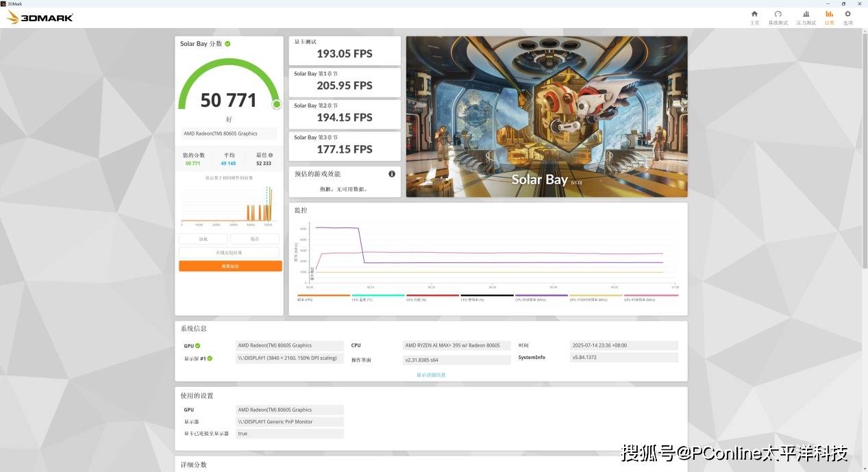The width and height of the screenshot is (868, 472).
Task: Click the Solar Bay preview image
Action: [x=547, y=116]
